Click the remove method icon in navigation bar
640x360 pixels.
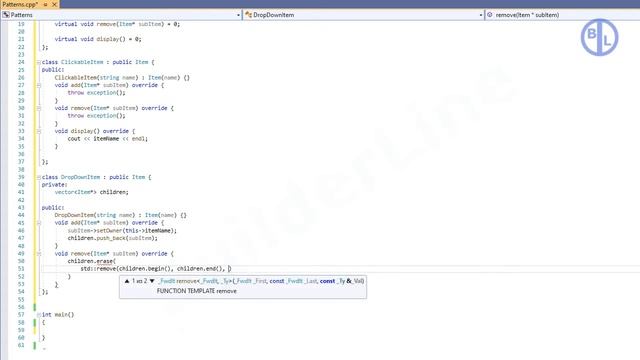pyautogui.click(x=490, y=15)
